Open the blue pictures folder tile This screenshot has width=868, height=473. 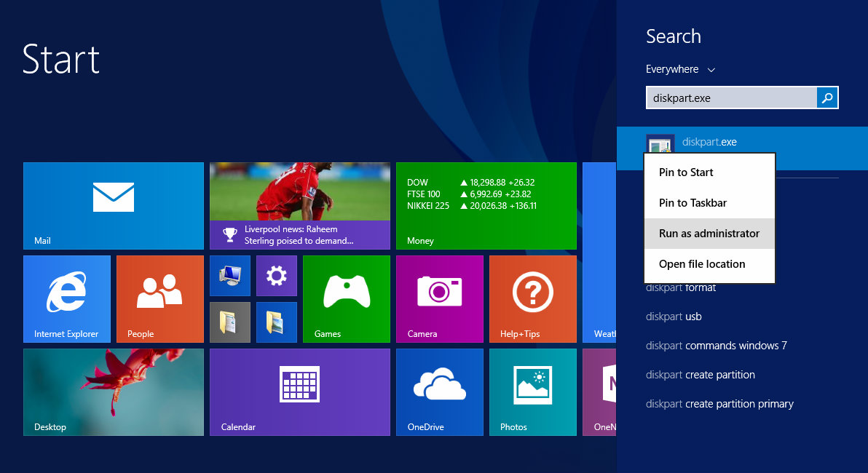[x=277, y=322]
